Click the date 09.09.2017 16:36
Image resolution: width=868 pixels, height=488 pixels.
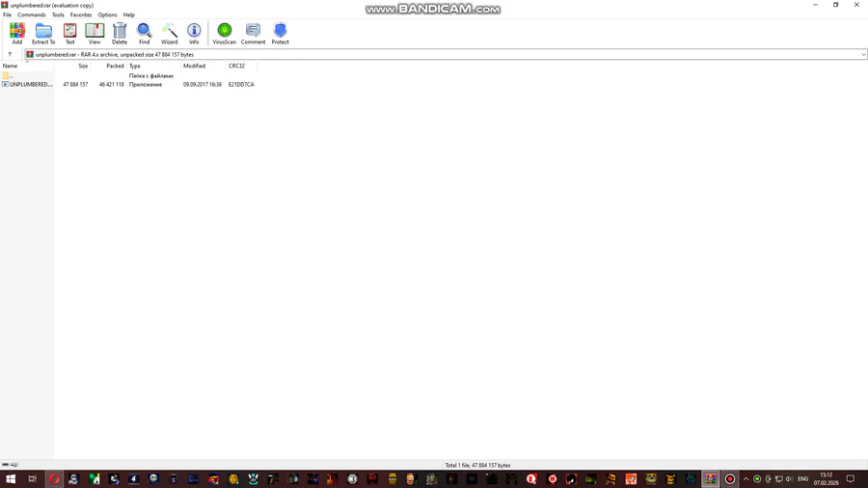click(x=203, y=85)
